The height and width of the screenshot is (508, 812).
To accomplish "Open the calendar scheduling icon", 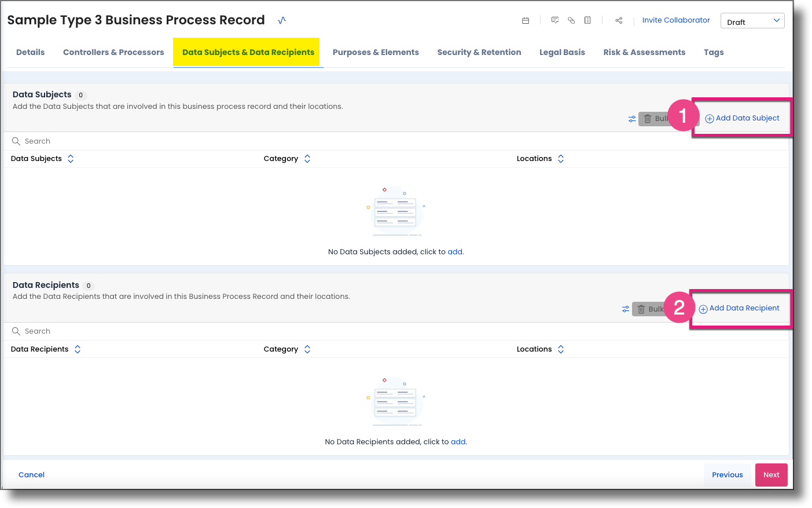I will point(525,20).
